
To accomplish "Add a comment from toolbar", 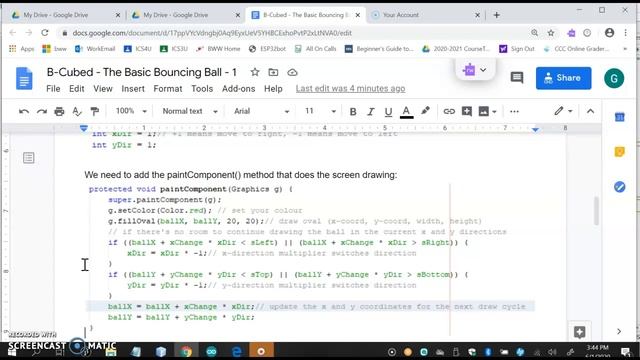I will pos(467,111).
